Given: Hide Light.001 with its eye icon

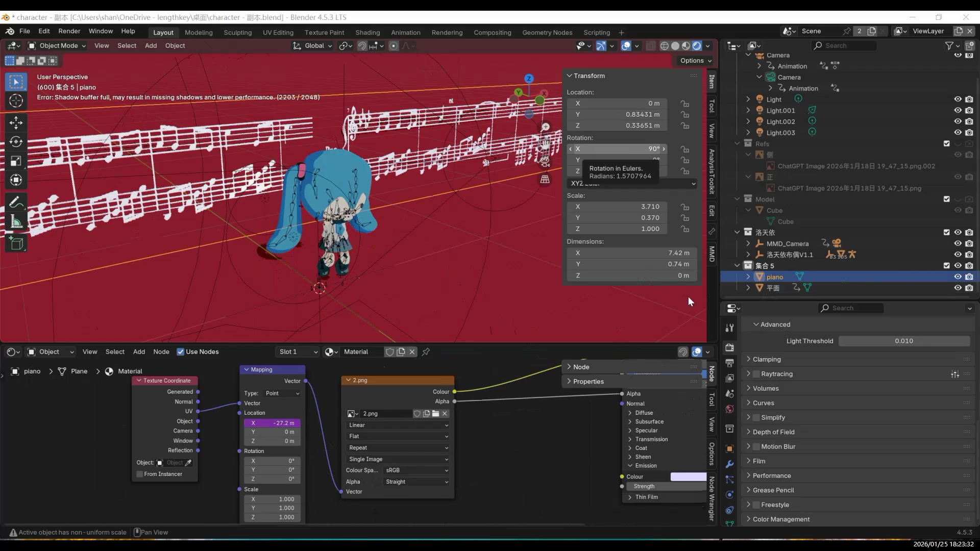Looking at the screenshot, I should pos(958,110).
